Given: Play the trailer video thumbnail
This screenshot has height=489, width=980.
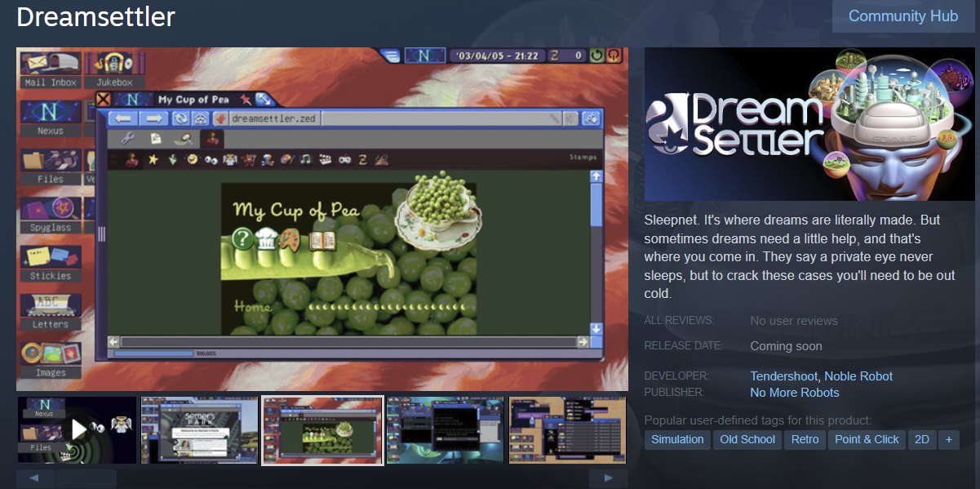Looking at the screenshot, I should pyautogui.click(x=78, y=430).
